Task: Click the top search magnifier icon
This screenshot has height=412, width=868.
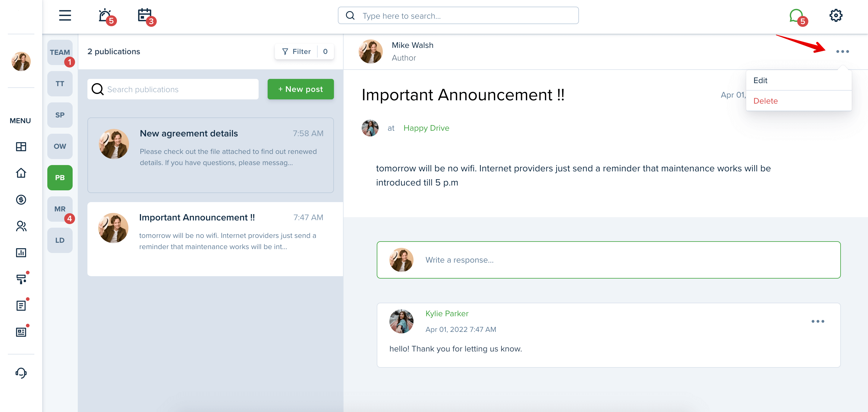Action: 350,15
